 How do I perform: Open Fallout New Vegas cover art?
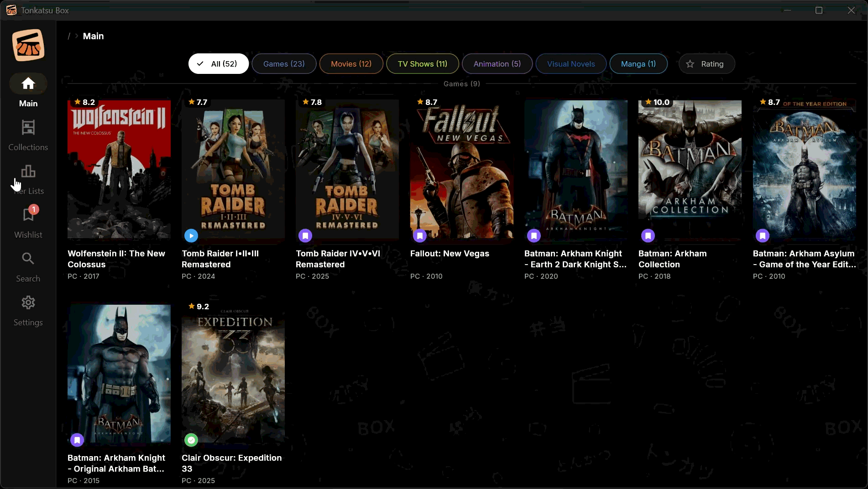pyautogui.click(x=461, y=169)
